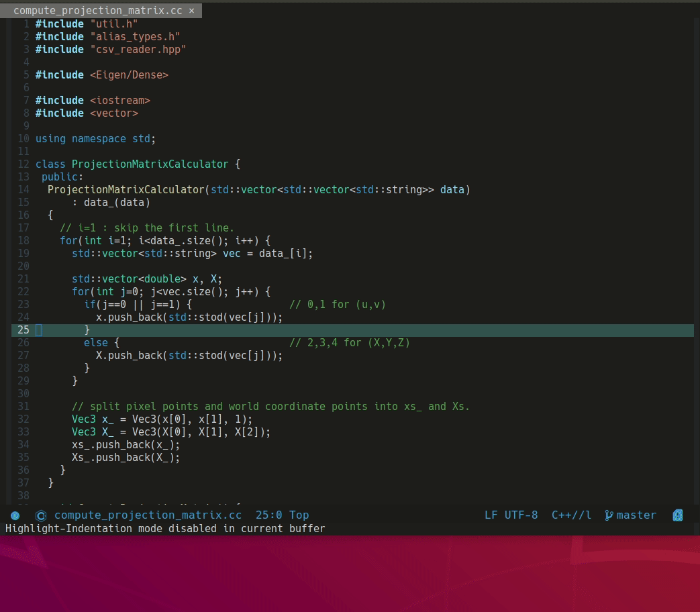Click the <iostream> include

point(120,101)
